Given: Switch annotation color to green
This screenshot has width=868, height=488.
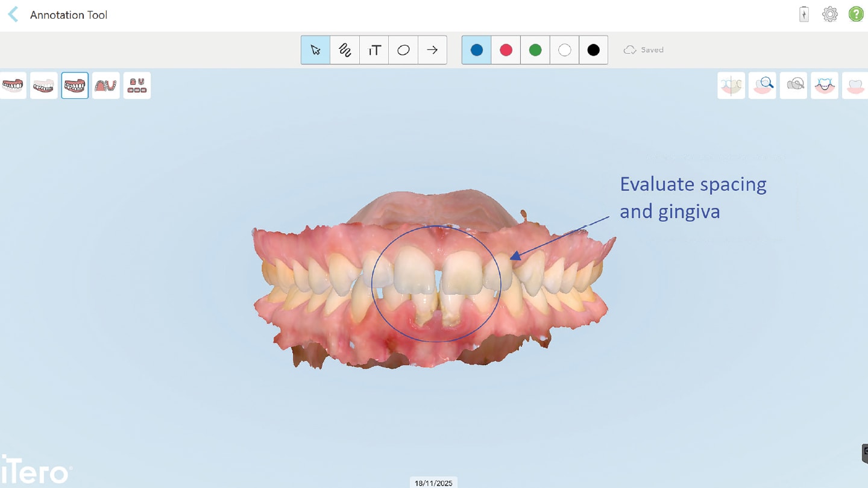Looking at the screenshot, I should tap(535, 50).
